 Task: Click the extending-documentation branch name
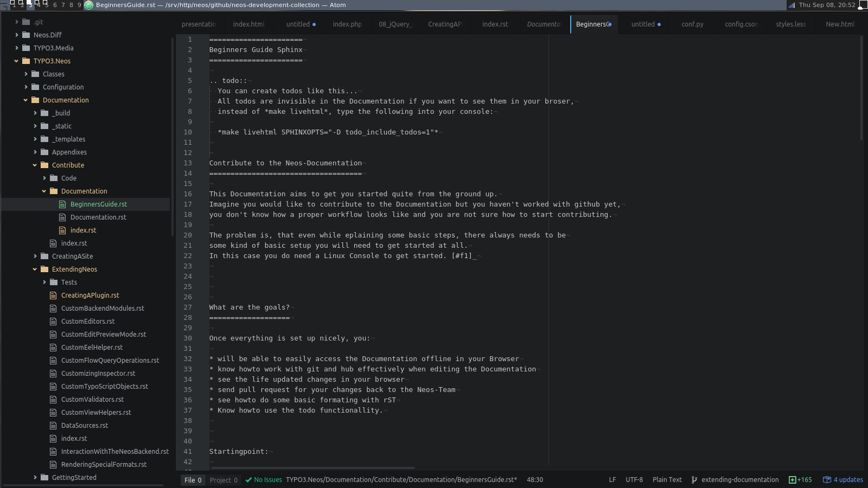tap(740, 480)
